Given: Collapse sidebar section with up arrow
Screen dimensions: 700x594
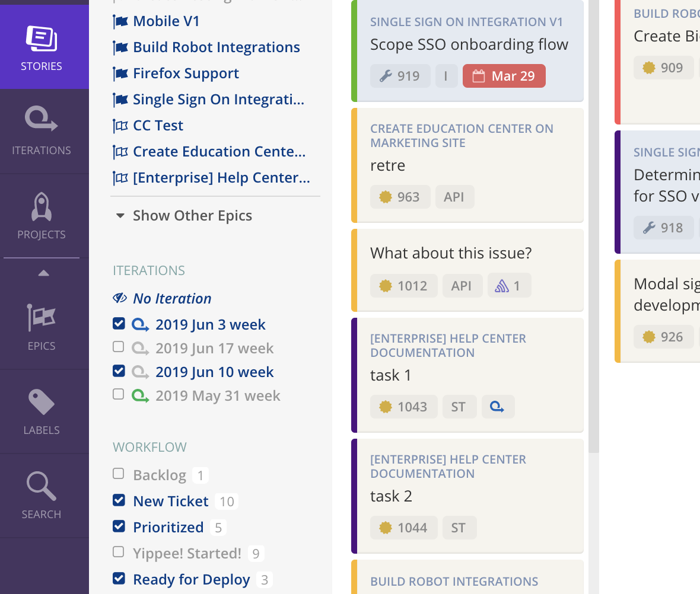Looking at the screenshot, I should coord(43,273).
